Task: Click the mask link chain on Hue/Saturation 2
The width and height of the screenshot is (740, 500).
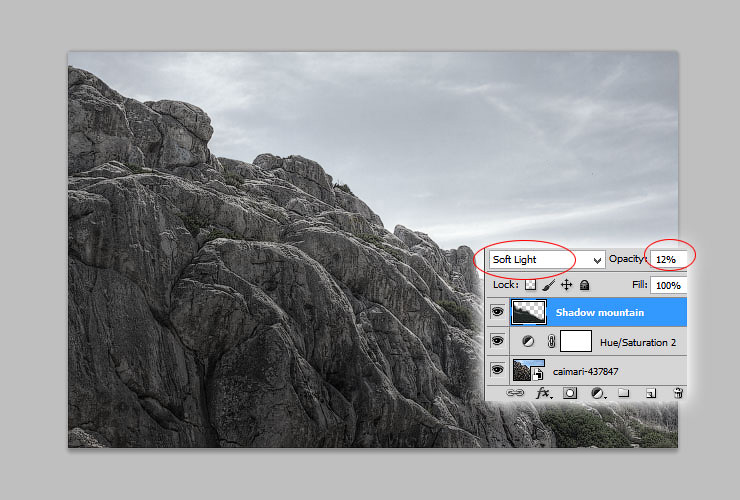Action: (x=551, y=341)
